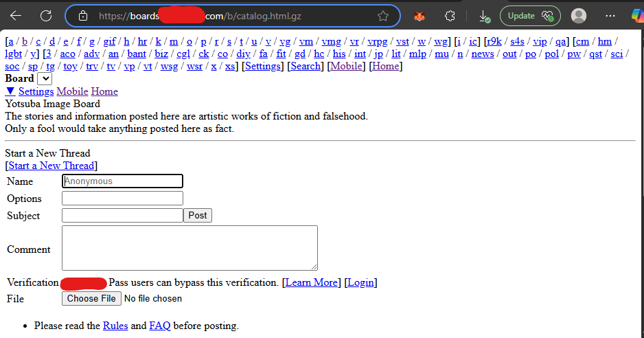Go to the /g/ board link
Screen dimensions: 644x338
pos(92,41)
